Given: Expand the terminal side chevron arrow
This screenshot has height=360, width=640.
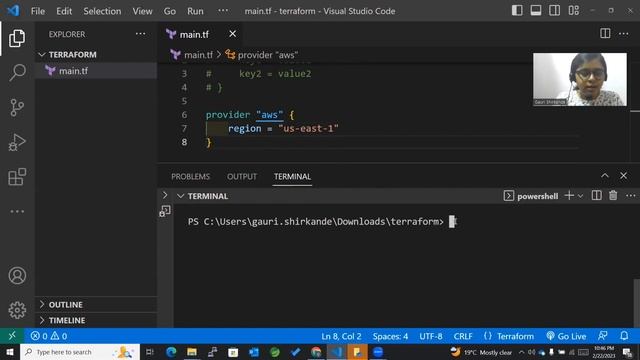Looking at the screenshot, I should 165,196.
